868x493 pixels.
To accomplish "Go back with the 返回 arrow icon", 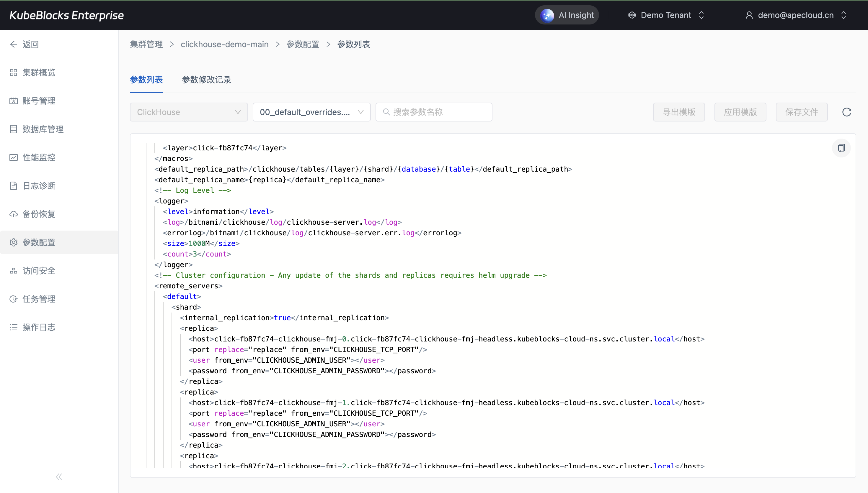I will click(14, 44).
